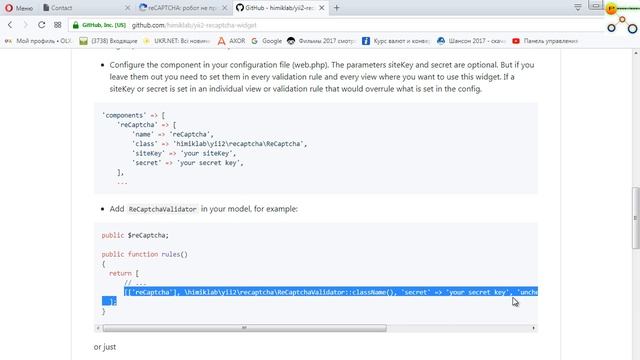
Task: Open the (3738) Входящие mail bookmark
Action: [x=109, y=41]
